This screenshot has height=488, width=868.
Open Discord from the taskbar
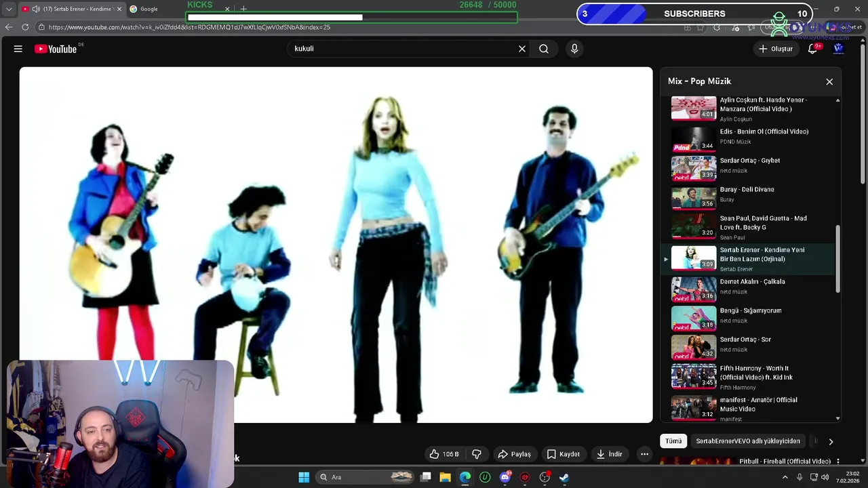pyautogui.click(x=505, y=477)
